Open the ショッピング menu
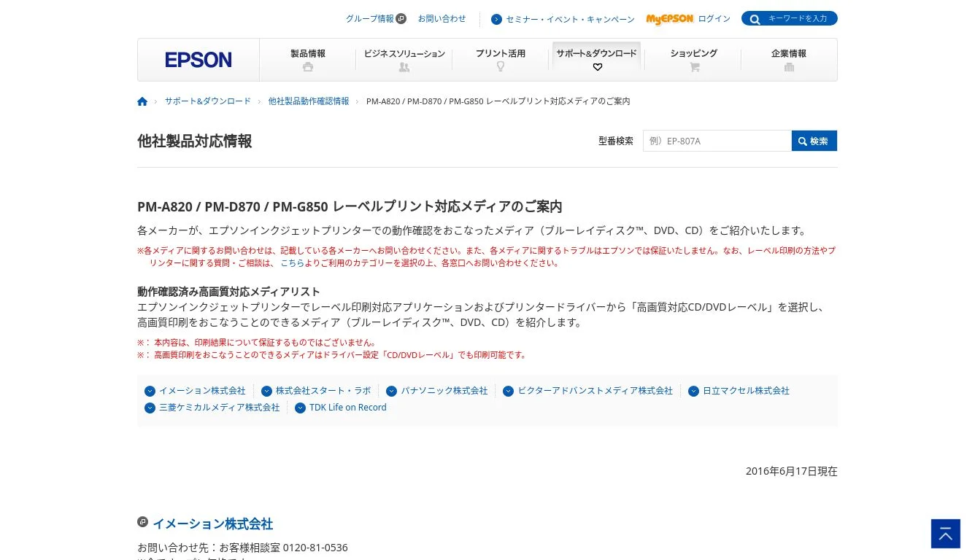Viewport: 975px width, 560px height. point(693,60)
